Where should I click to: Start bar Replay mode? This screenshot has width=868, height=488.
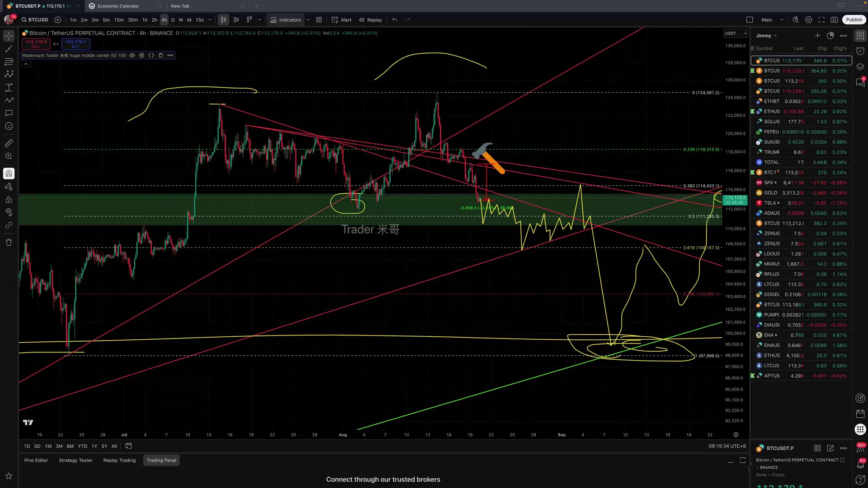(370, 20)
